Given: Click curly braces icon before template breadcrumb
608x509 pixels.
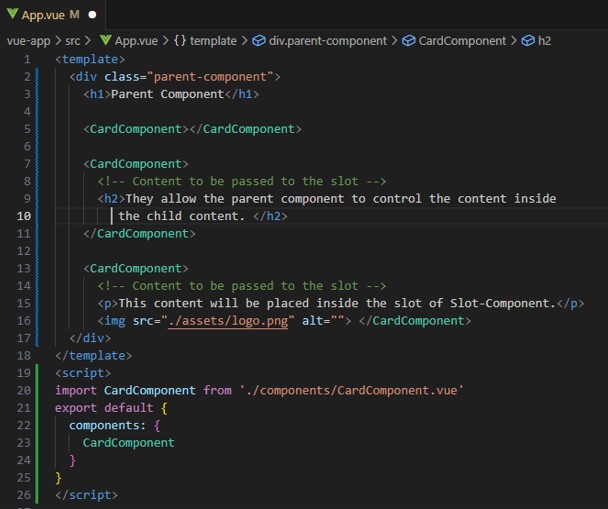Looking at the screenshot, I should point(180,41).
